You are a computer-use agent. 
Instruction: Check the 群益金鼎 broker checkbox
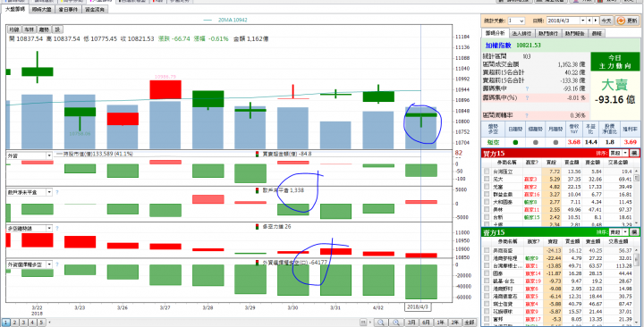pyautogui.click(x=487, y=195)
